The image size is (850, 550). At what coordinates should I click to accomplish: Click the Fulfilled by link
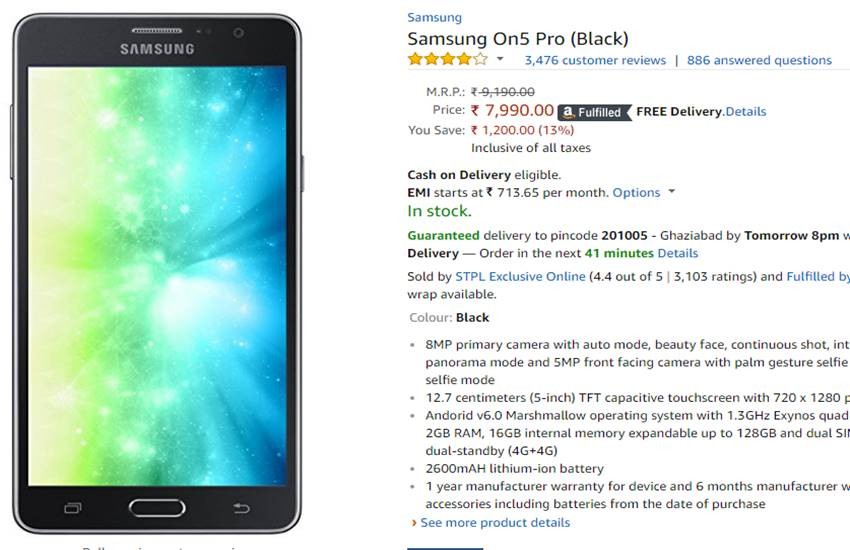tap(817, 276)
